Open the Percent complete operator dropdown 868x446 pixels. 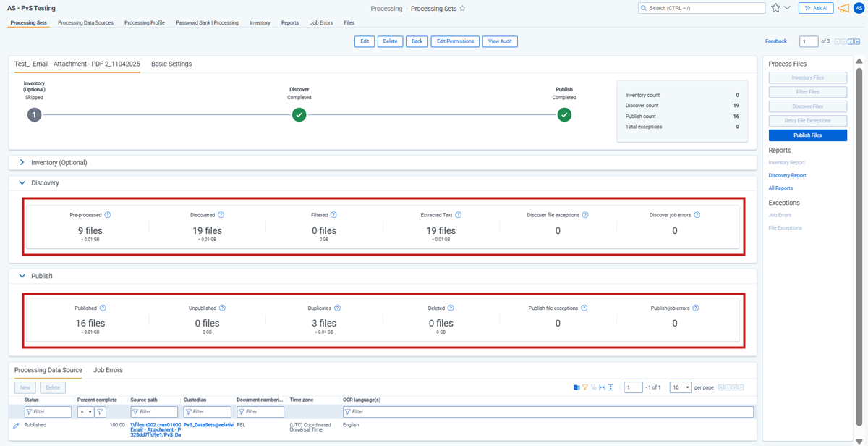[85, 412]
